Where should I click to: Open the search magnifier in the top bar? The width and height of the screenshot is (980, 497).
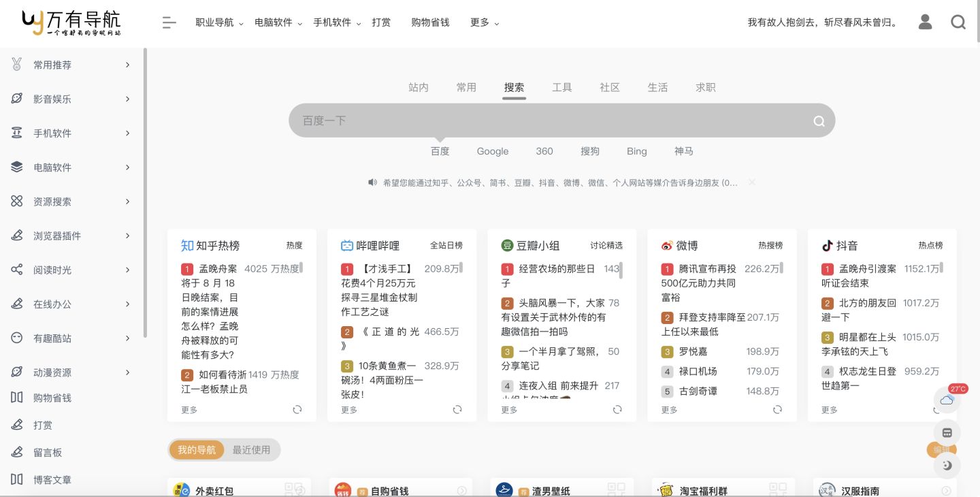(958, 22)
